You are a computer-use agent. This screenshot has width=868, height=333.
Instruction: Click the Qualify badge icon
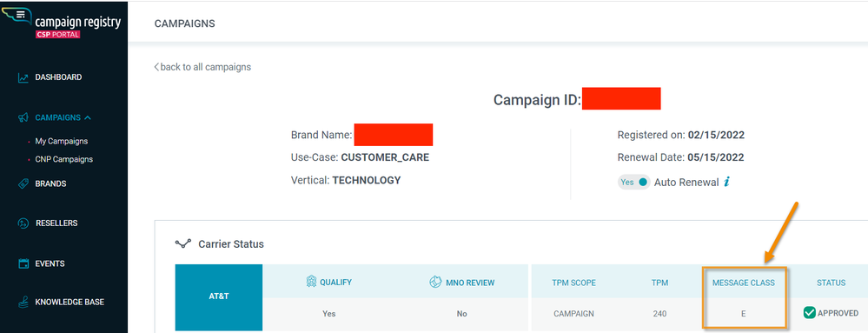[311, 282]
